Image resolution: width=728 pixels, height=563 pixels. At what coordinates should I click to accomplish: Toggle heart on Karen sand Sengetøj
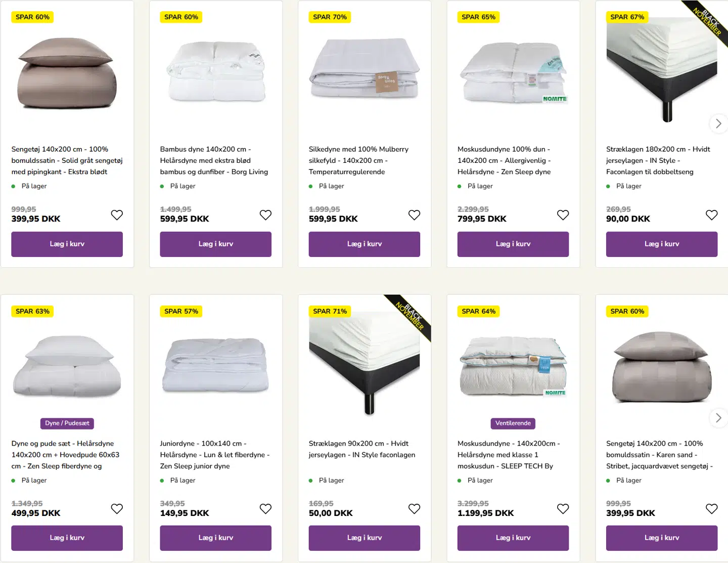pos(711,509)
